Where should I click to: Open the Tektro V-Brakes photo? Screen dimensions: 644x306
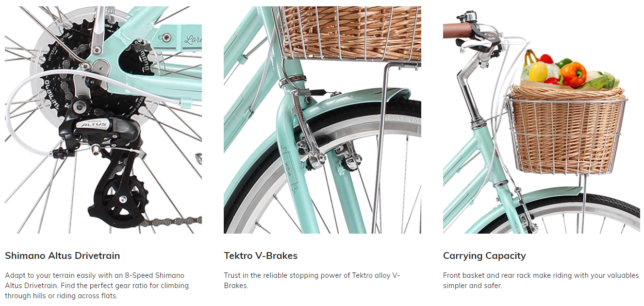pyautogui.click(x=322, y=120)
